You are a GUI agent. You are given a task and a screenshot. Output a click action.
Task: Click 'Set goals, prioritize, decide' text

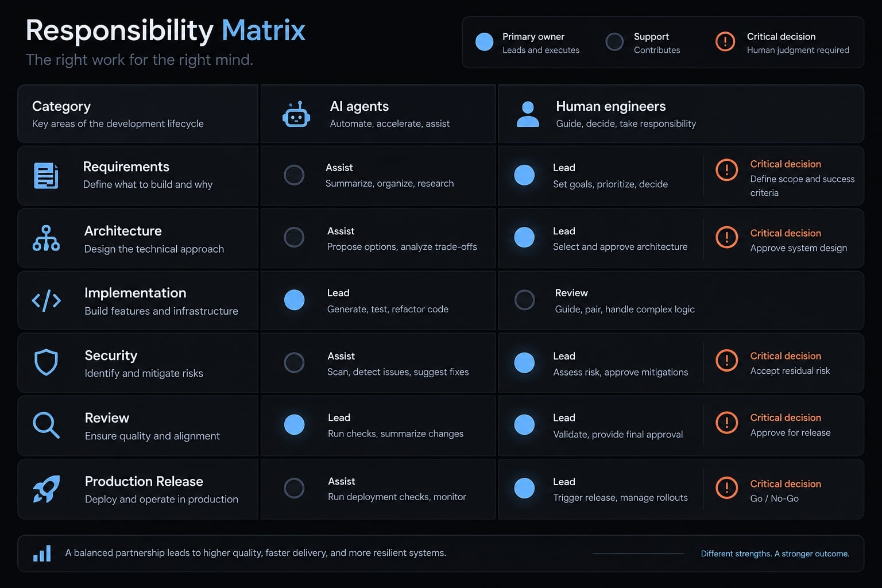pos(610,184)
